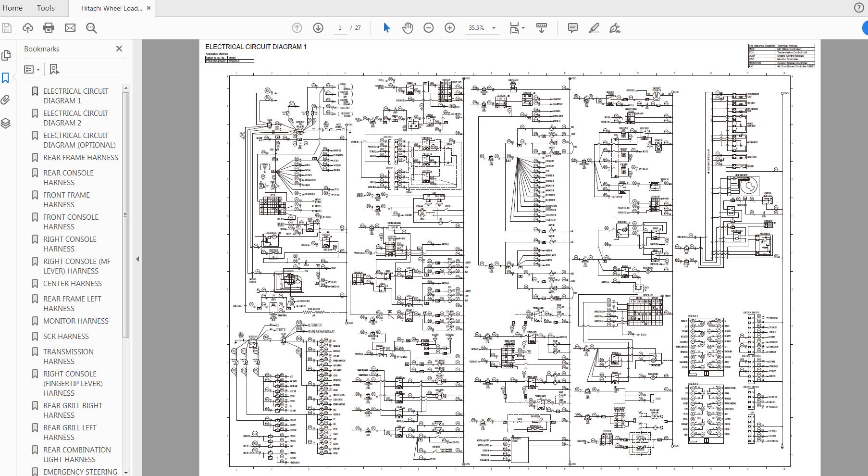
Task: Jump to ELECTRICAL CIRCUIT DIAGRAM 2 bookmark
Action: 75,118
